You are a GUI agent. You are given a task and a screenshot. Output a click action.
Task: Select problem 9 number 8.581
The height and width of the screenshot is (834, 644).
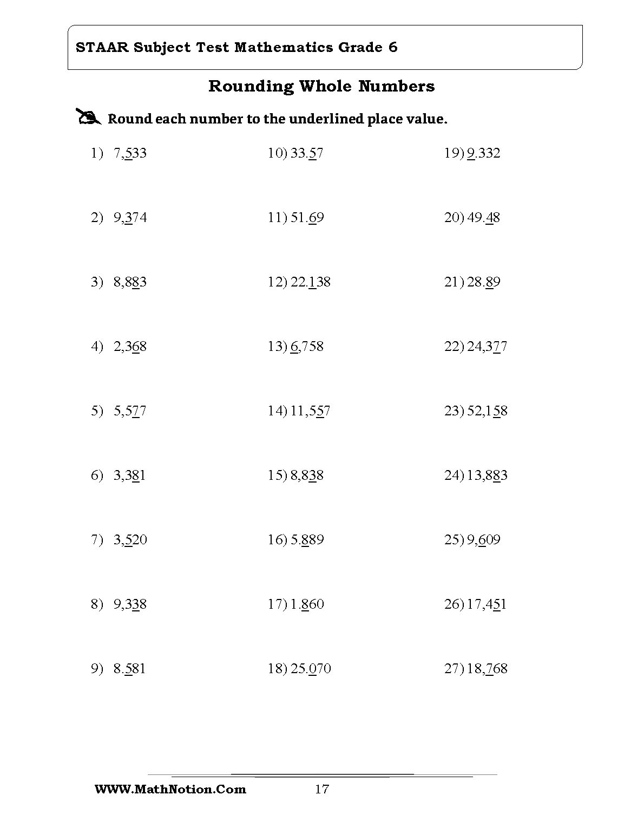pos(130,669)
